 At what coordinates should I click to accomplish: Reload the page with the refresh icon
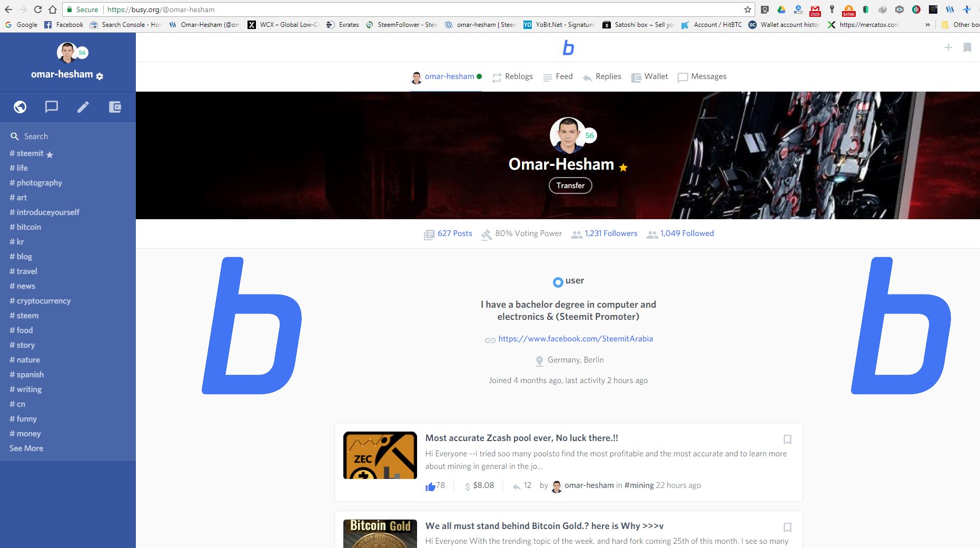37,9
